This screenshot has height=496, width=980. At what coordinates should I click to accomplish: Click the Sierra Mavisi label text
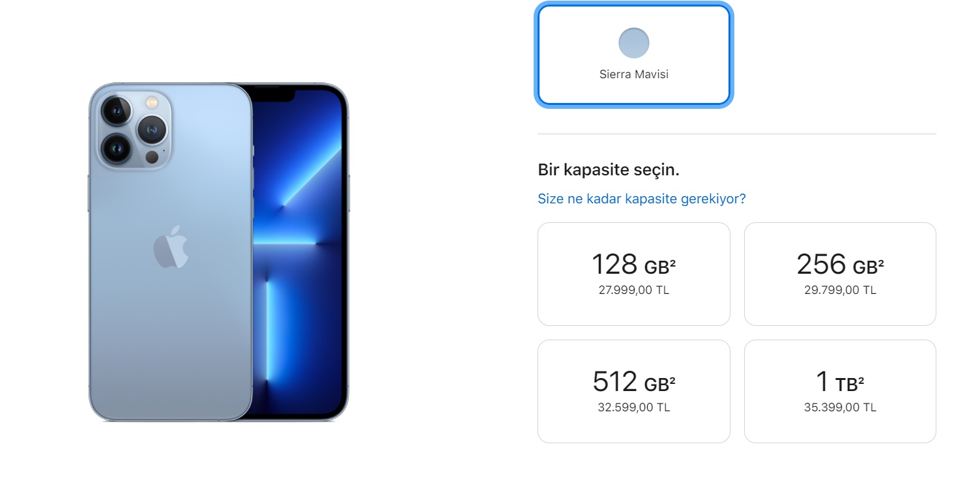click(634, 74)
